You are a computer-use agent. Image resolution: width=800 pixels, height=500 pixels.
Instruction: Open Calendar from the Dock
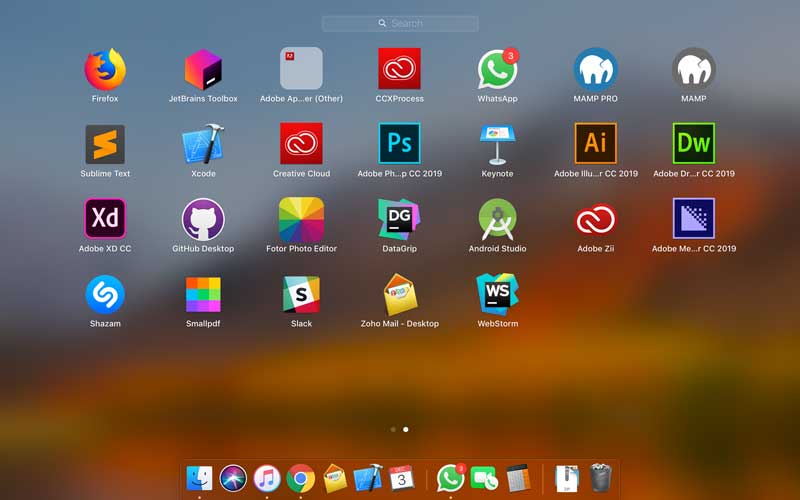pyautogui.click(x=402, y=479)
